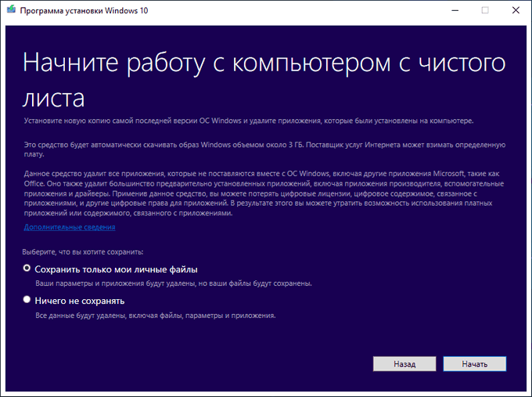
Task: Click paragraph starting 'Данное средство удалит все приложения'
Action: coord(264,193)
